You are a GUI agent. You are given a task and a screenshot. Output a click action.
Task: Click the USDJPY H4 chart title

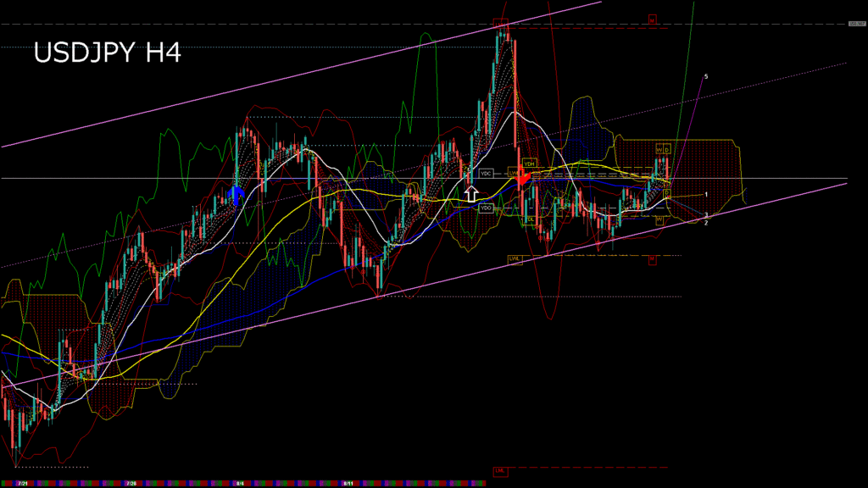coord(107,54)
